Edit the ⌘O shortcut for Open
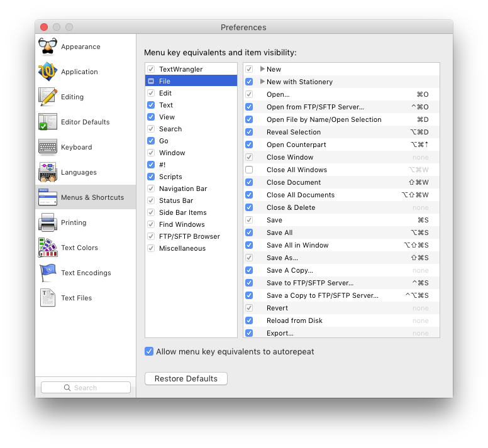This screenshot has width=488, height=448. [423, 94]
